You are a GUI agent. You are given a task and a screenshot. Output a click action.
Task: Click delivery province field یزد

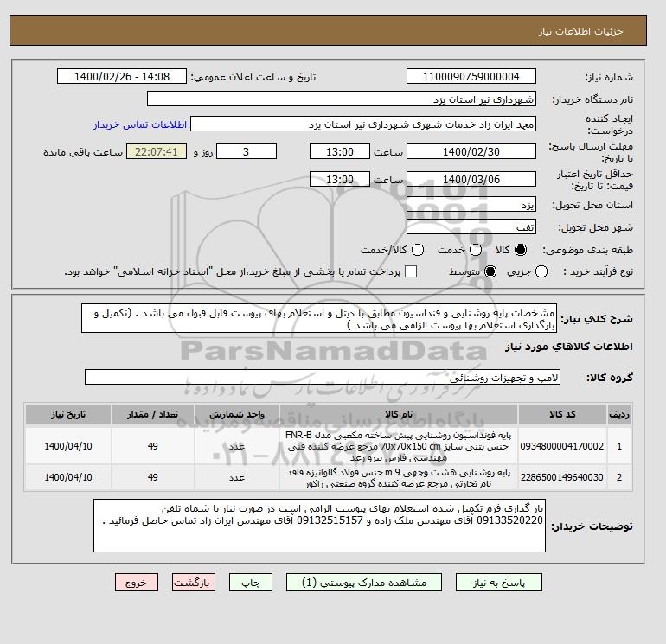pos(471,204)
